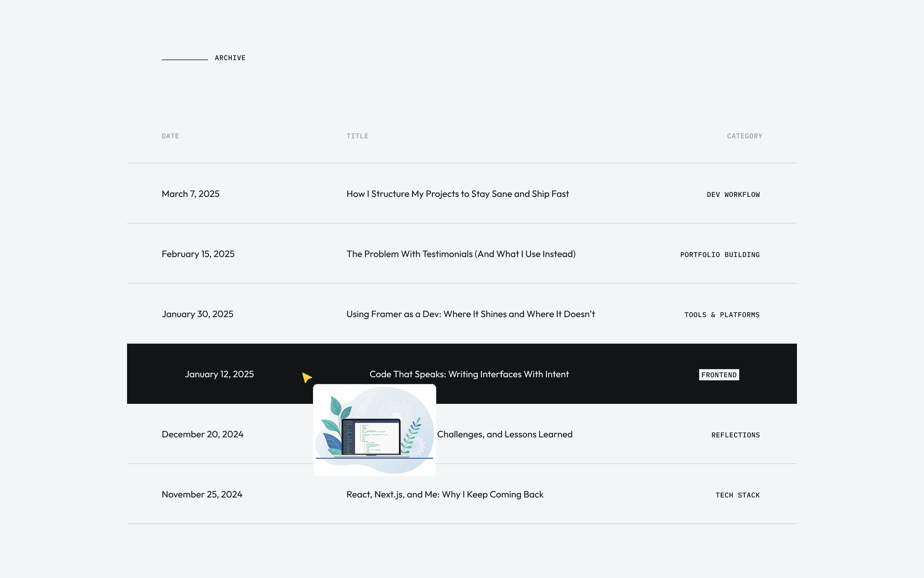
Task: Click the FRONTEND category badge
Action: click(x=719, y=375)
